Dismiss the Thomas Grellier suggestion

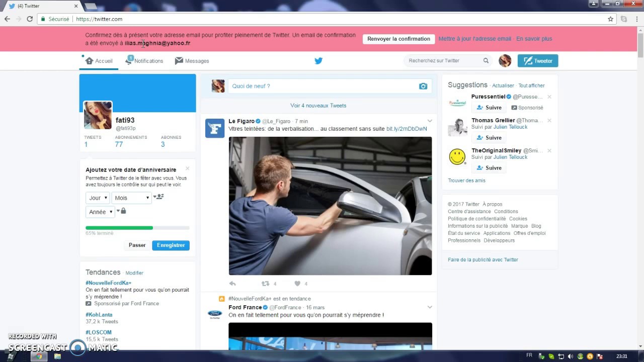pyautogui.click(x=549, y=121)
